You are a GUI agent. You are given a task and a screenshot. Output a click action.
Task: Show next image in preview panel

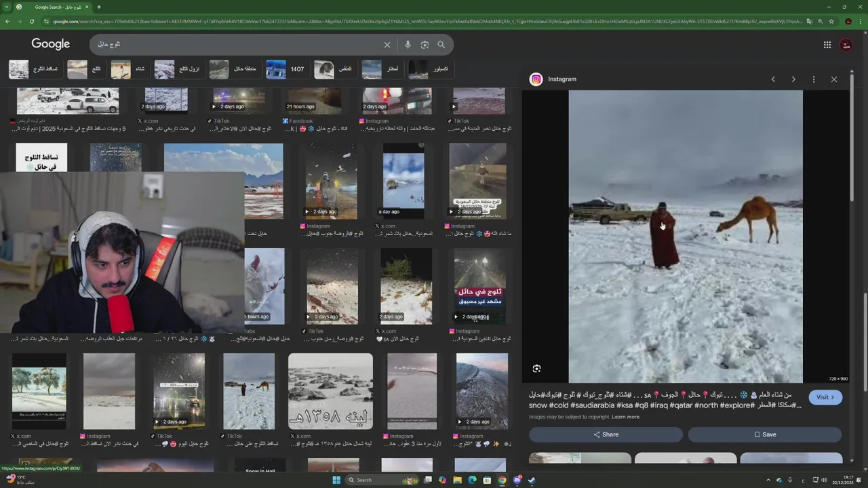click(x=793, y=79)
